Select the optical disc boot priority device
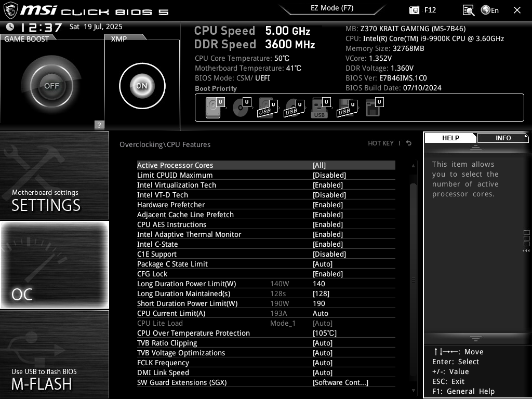This screenshot has width=532, height=399. click(242, 108)
